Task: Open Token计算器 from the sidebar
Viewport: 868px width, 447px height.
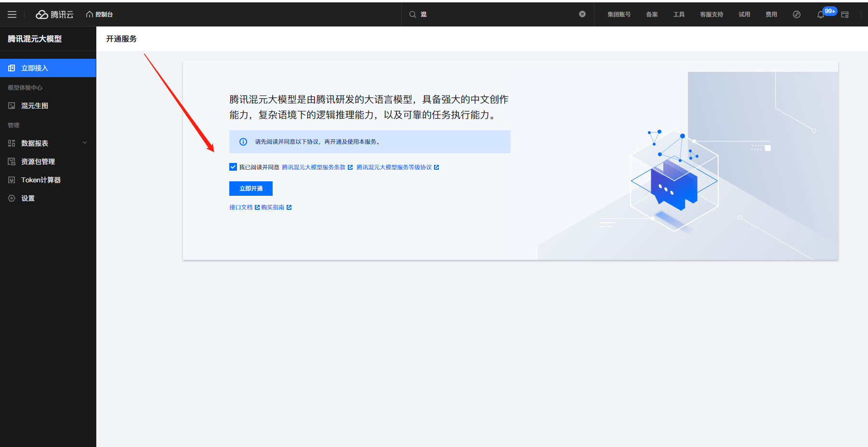Action: tap(41, 180)
